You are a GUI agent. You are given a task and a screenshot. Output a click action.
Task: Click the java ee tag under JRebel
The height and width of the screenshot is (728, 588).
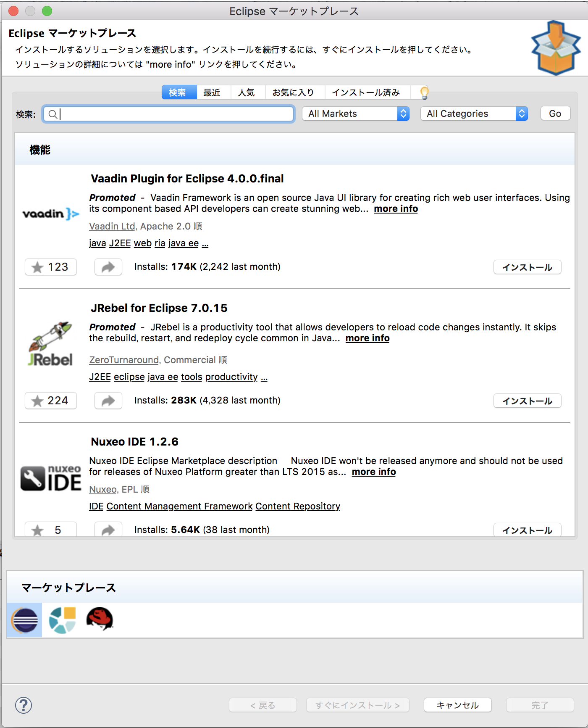163,377
